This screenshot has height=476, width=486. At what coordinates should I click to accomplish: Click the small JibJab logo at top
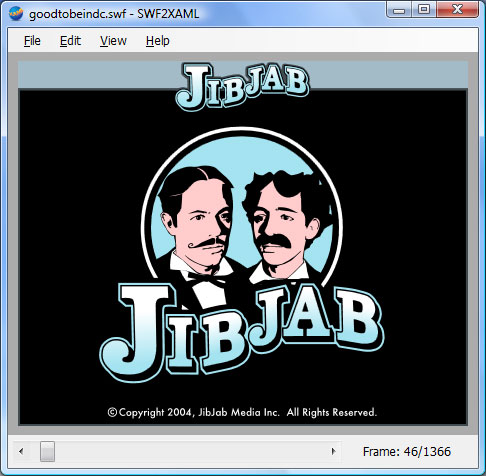tap(243, 86)
